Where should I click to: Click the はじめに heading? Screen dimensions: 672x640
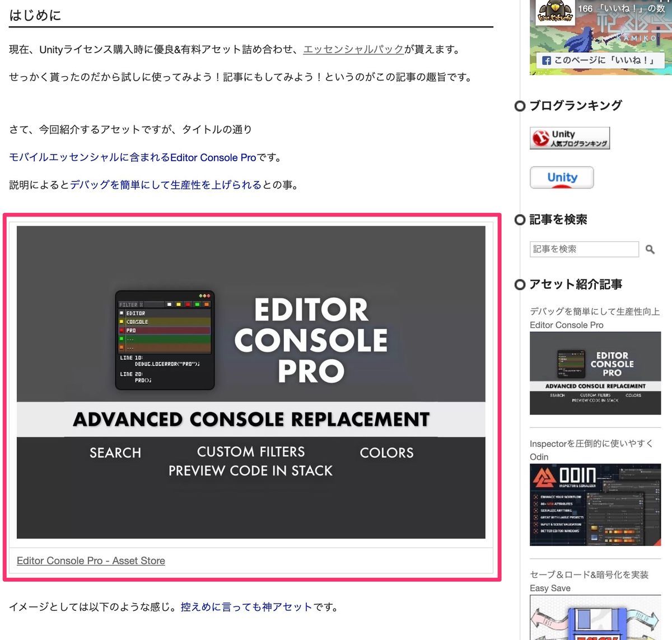point(35,15)
